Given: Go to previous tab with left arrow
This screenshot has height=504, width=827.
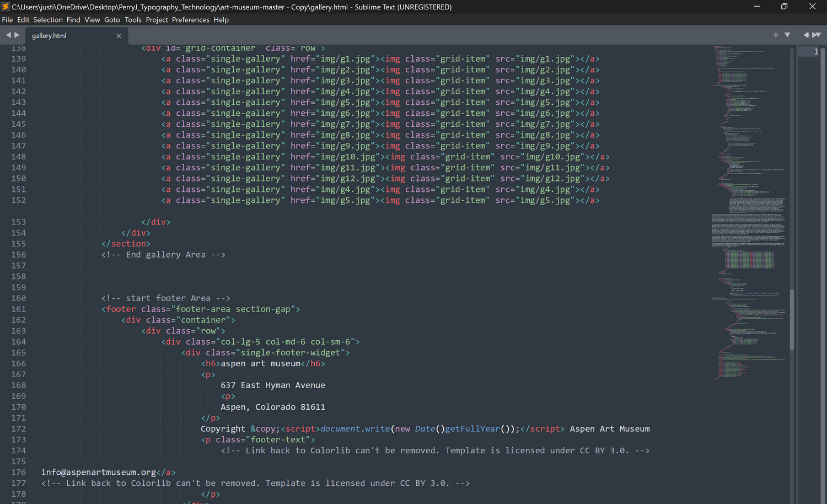Looking at the screenshot, I should point(8,35).
